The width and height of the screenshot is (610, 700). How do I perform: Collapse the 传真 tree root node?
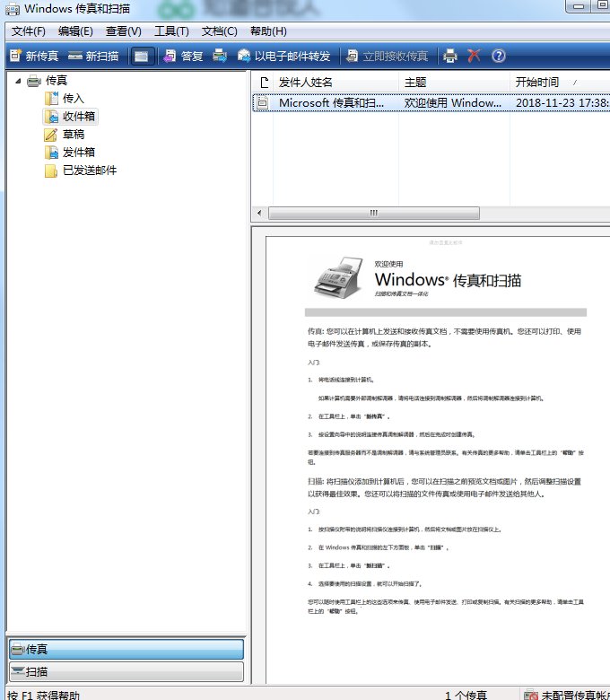point(16,81)
